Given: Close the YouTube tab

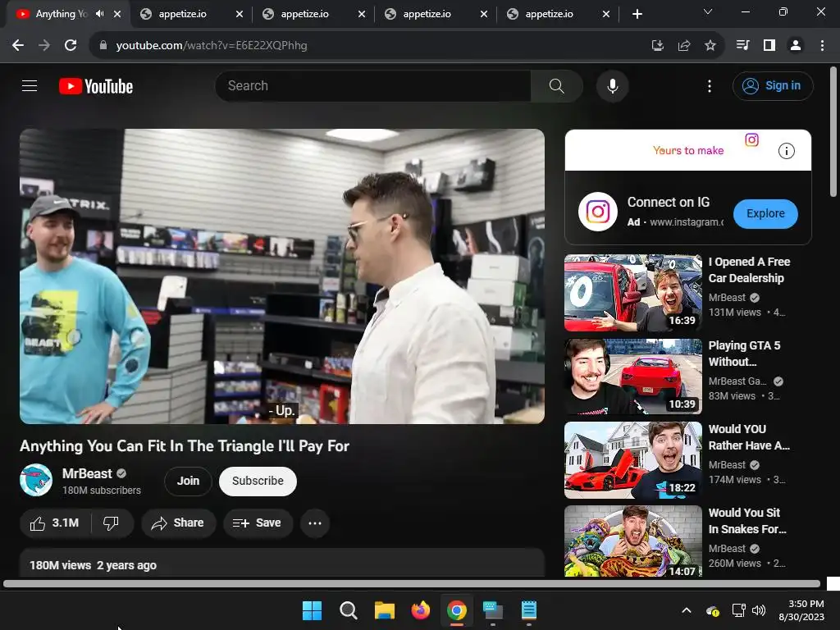Looking at the screenshot, I should pos(117,14).
